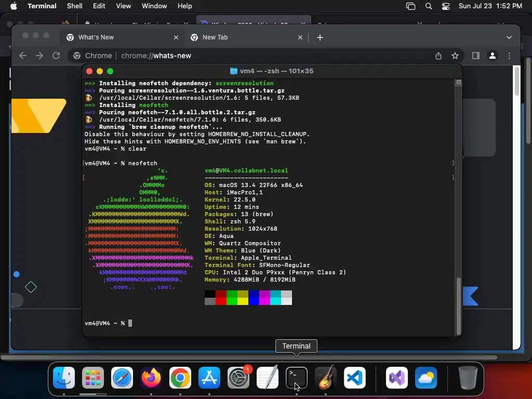
Task: Open the Chrome profile button
Action: click(x=493, y=56)
